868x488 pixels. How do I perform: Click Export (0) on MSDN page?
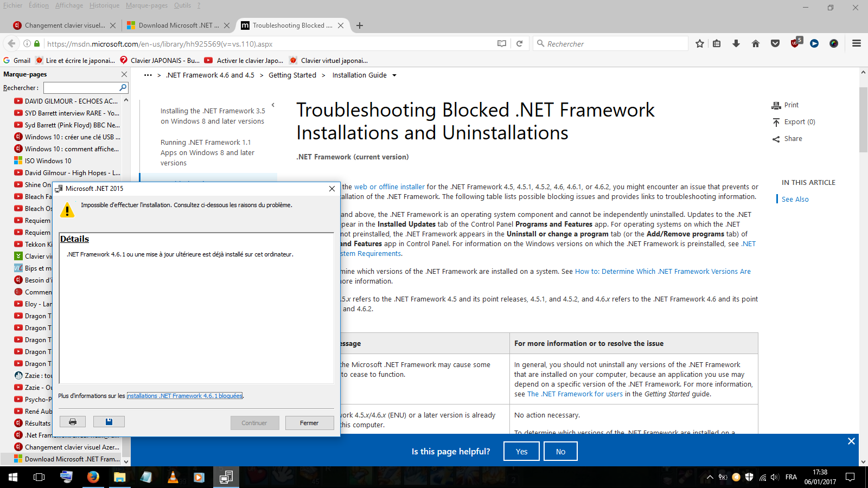tap(794, 122)
